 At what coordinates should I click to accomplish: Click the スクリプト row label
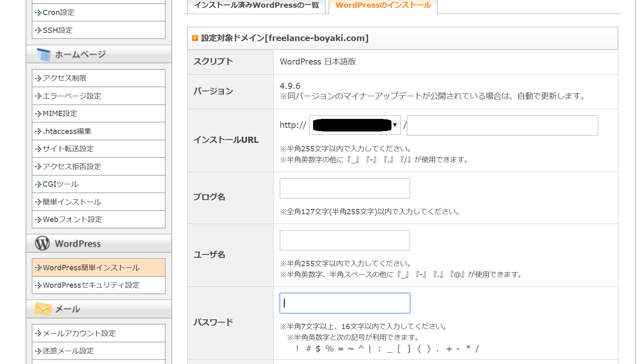point(213,61)
